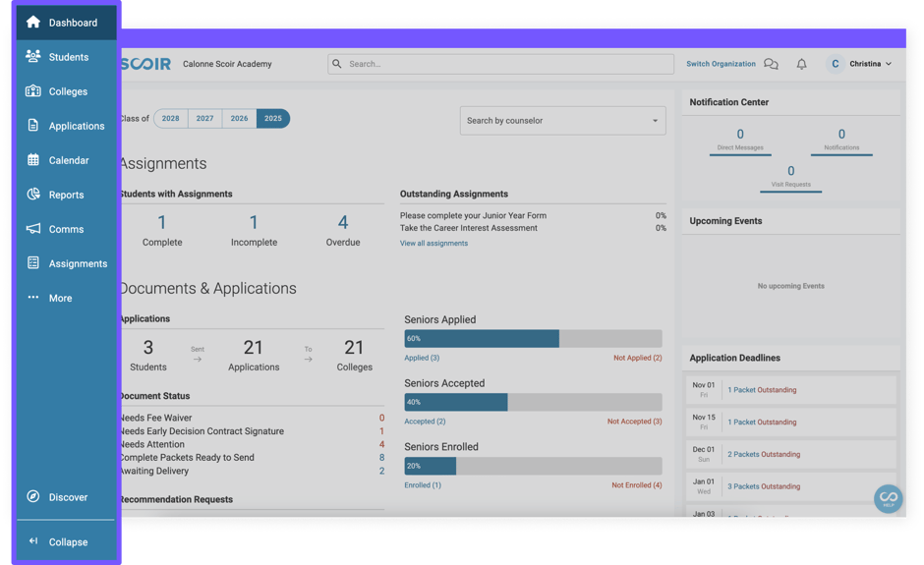Click the Discover compass icon
Viewport: 924px width, 565px height.
pyautogui.click(x=33, y=496)
